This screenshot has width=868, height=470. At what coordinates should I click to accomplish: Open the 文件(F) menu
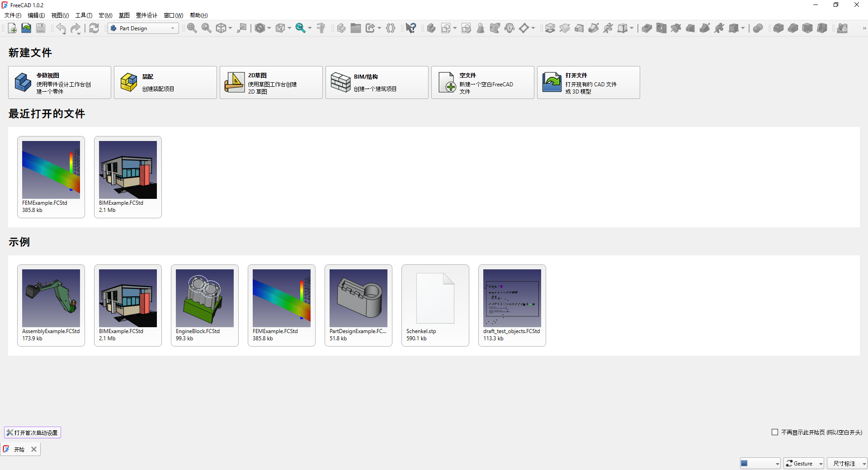tap(13, 15)
